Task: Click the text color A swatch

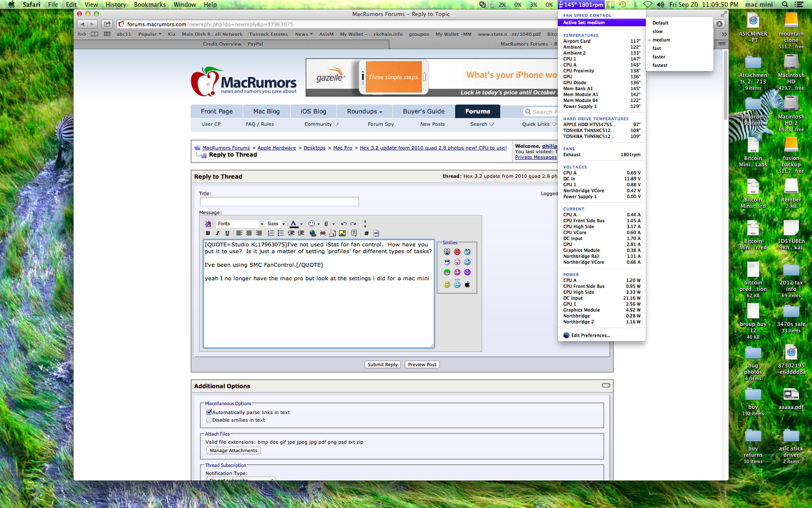Action: 294,224
